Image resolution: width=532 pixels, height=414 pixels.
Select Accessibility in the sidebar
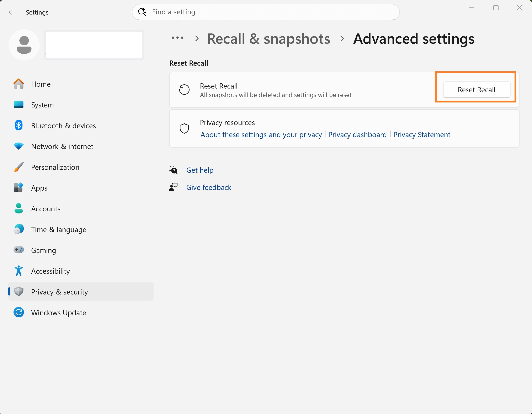(x=81, y=271)
